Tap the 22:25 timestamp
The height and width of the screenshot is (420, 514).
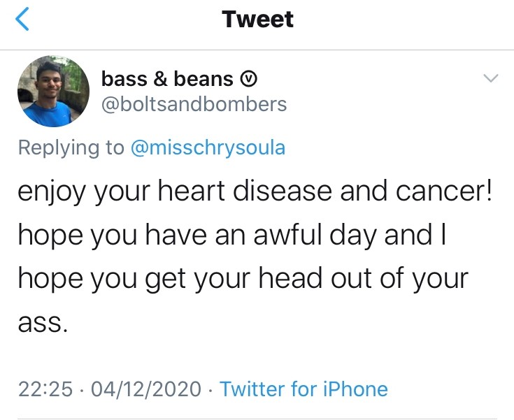coord(45,389)
